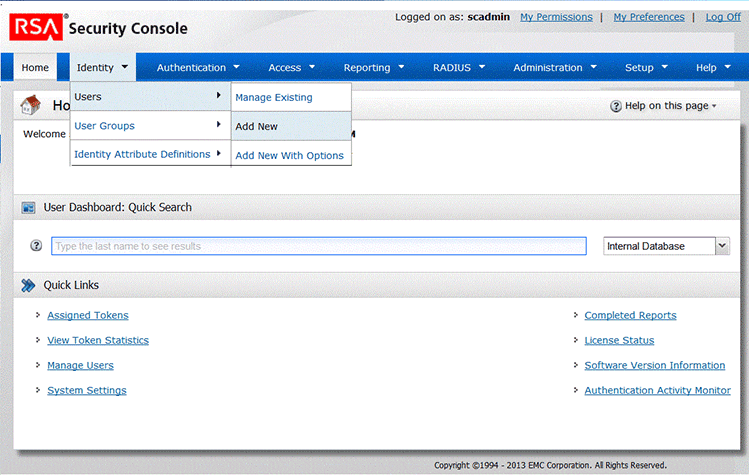Click the last name quick search field

pos(319,246)
